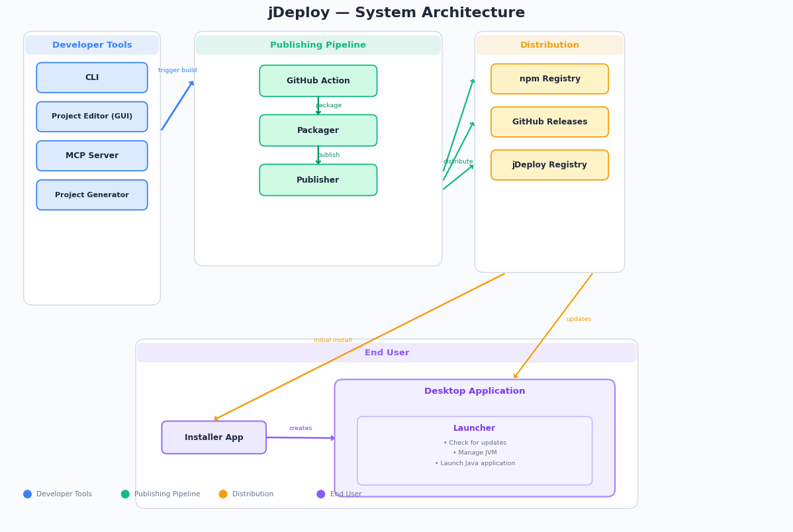This screenshot has height=532, width=793.
Task: Click the 'distribute' arrow label
Action: (x=458, y=161)
